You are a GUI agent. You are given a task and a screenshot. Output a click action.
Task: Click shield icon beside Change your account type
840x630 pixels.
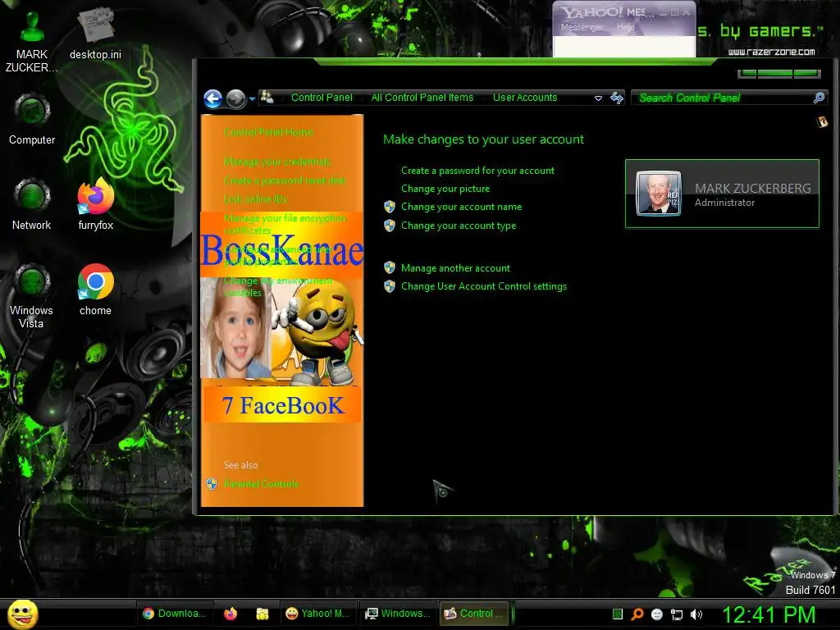point(390,226)
